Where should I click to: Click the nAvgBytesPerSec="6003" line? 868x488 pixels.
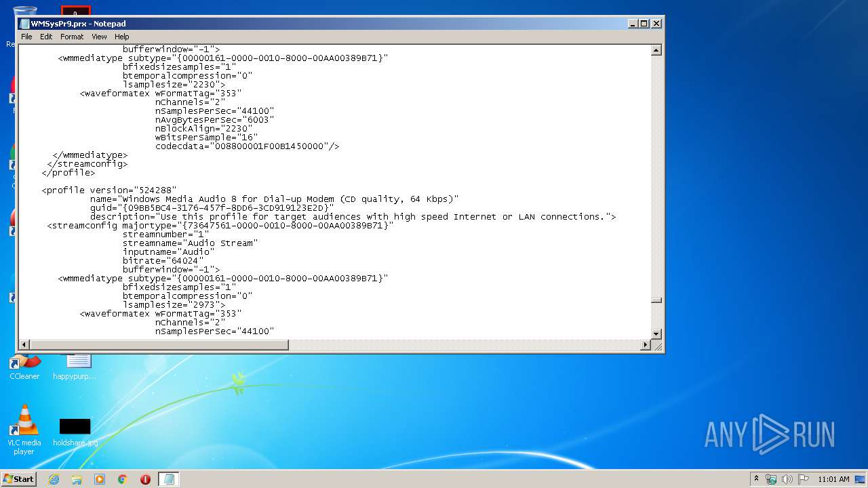[214, 119]
